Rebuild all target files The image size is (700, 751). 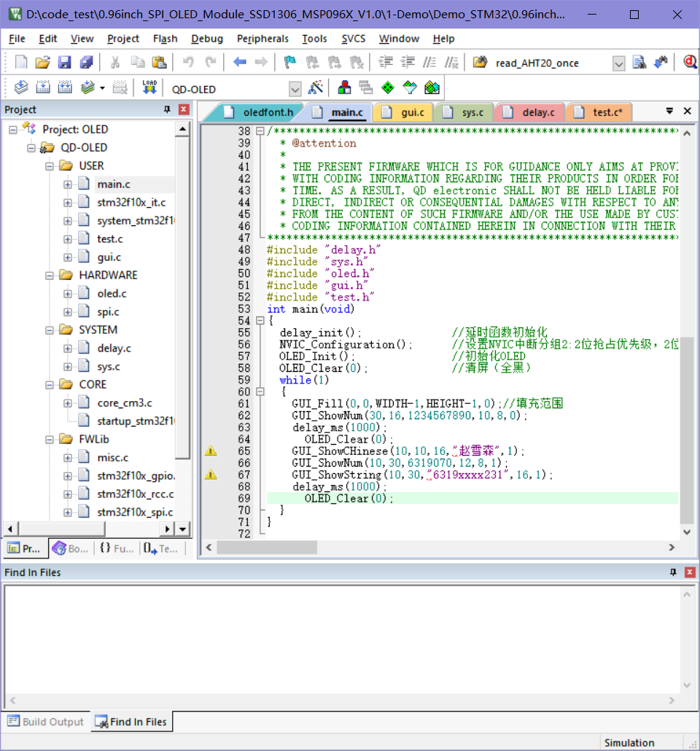(64, 86)
